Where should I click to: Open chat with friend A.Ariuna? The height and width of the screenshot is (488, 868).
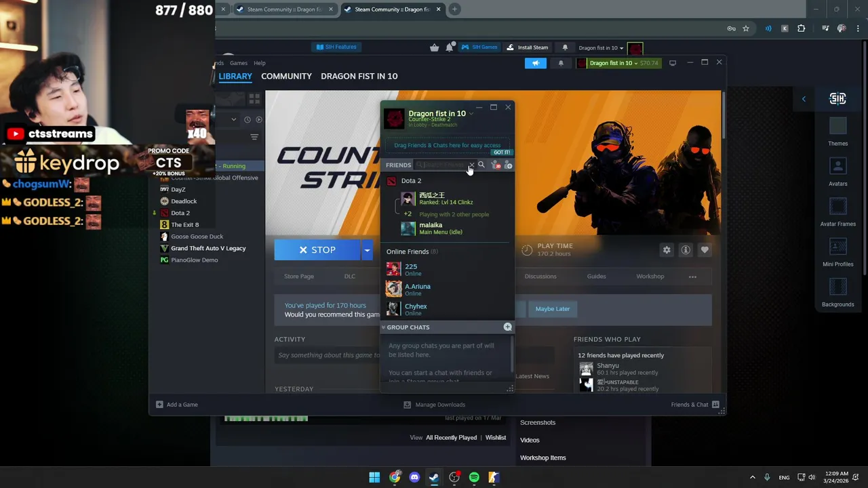pyautogui.click(x=418, y=289)
